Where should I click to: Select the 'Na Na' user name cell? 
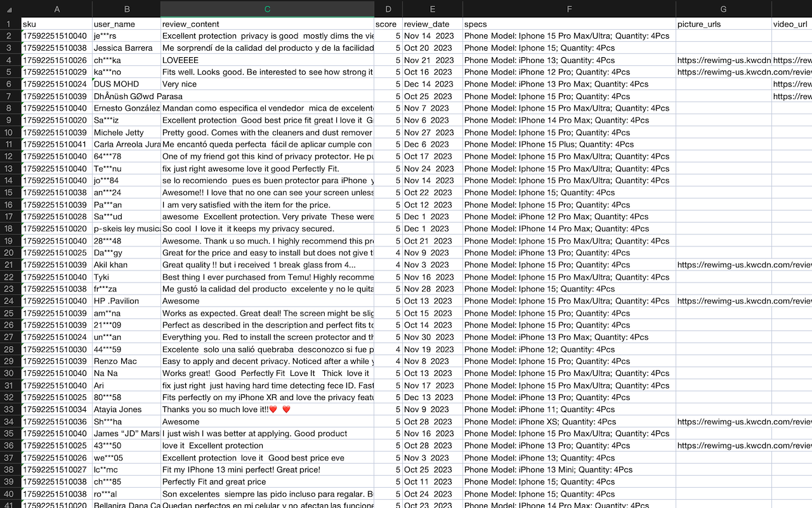click(126, 373)
